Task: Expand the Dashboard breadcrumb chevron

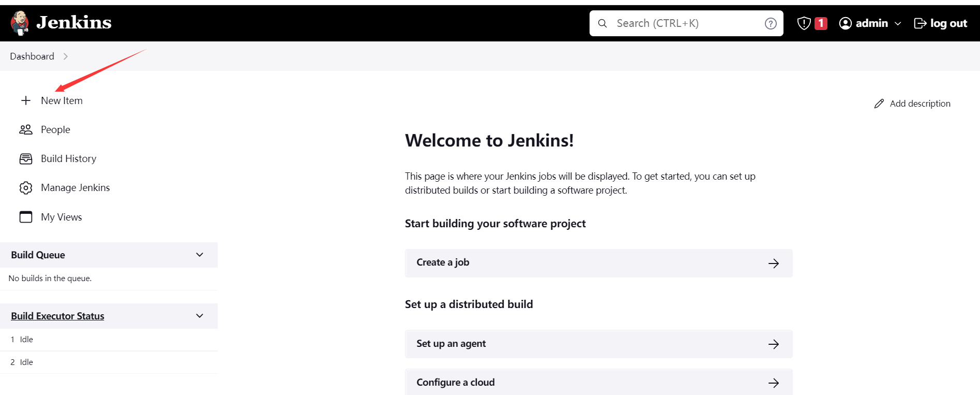Action: [x=65, y=56]
